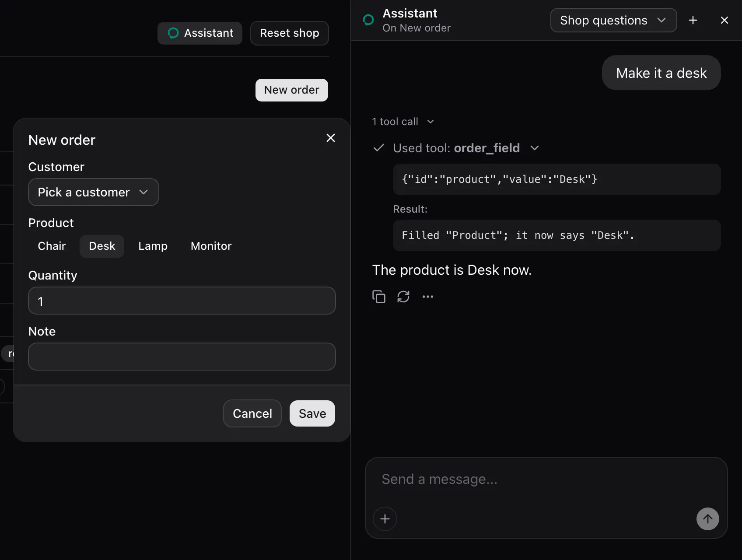742x560 pixels.
Task: Close the New order dialog
Action: pyautogui.click(x=331, y=138)
